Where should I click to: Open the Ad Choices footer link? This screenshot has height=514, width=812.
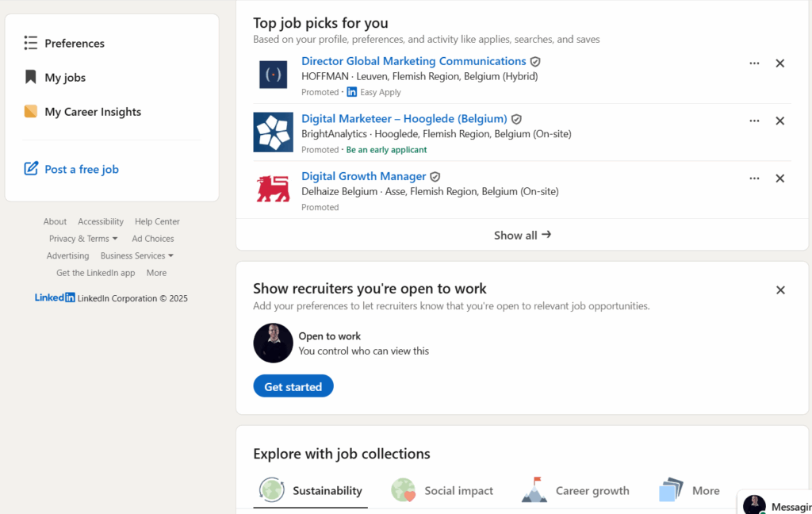pos(153,238)
